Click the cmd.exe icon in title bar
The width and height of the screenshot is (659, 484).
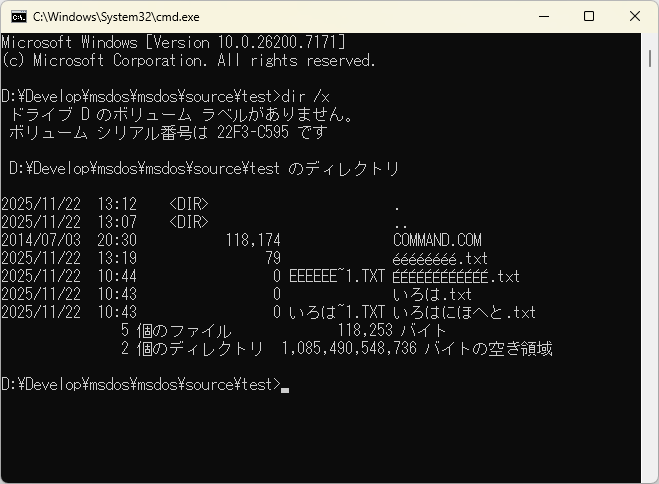17,16
